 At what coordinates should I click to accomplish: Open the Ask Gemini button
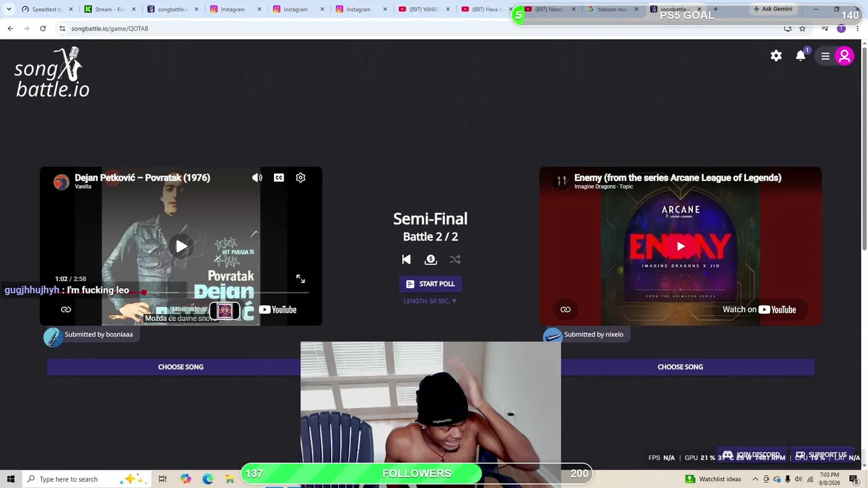(x=772, y=9)
